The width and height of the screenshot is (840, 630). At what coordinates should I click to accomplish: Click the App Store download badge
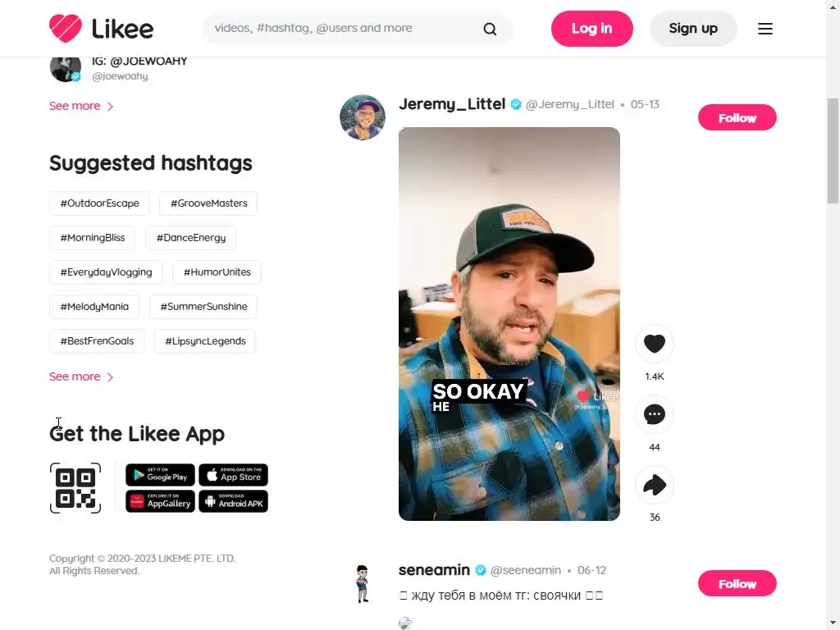[233, 475]
